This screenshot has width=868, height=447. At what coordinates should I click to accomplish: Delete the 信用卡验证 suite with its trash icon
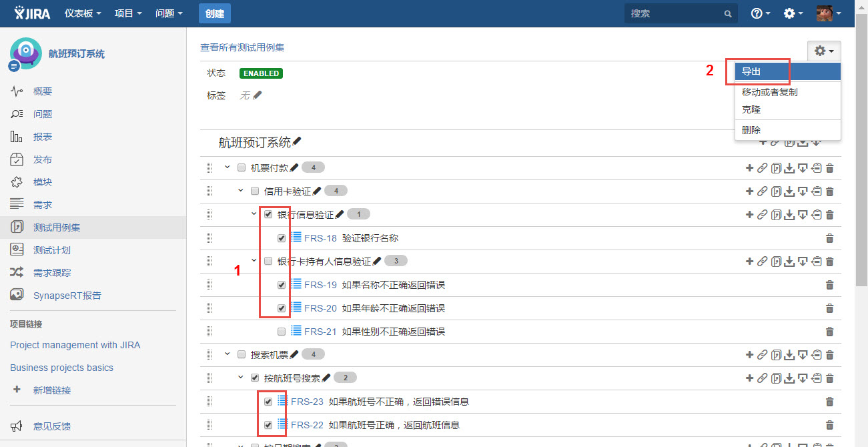coord(830,191)
